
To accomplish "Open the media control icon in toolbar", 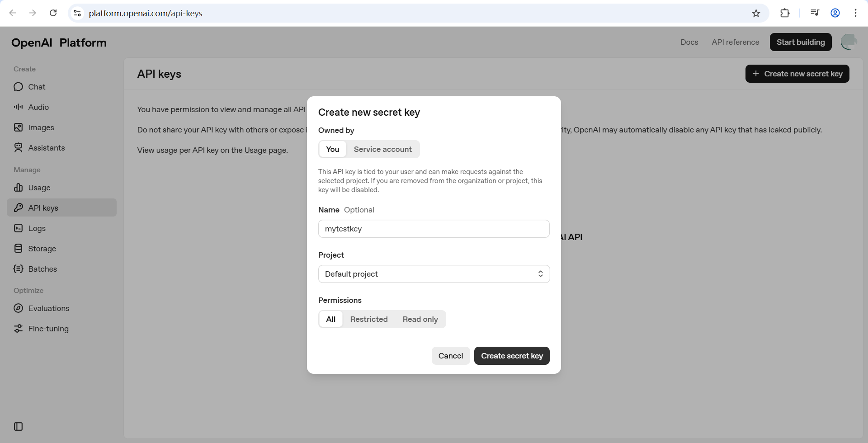I will tap(815, 13).
